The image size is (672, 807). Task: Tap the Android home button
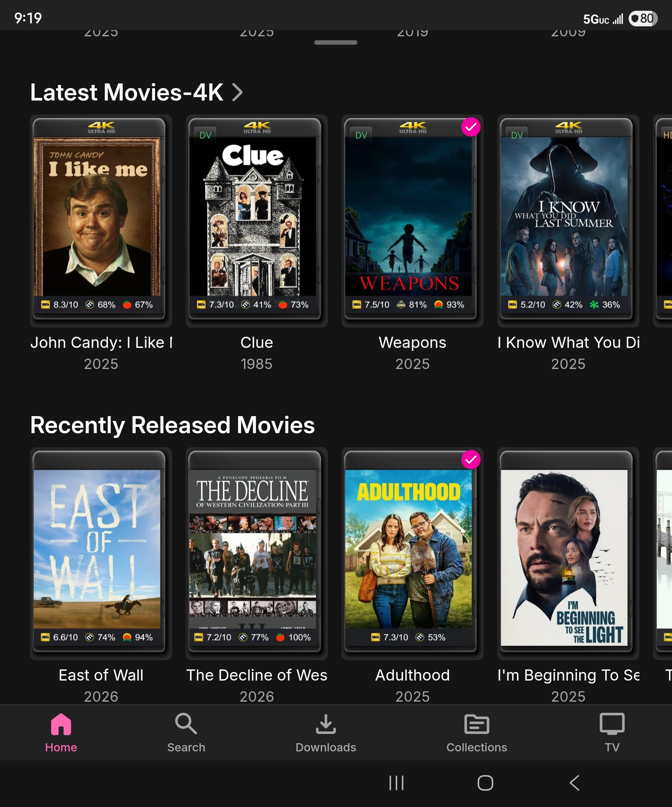tap(485, 783)
